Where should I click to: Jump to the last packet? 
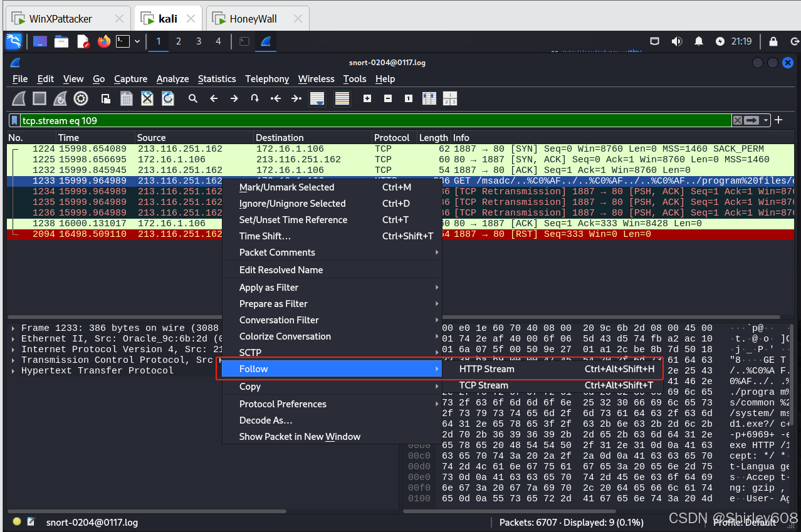[296, 98]
